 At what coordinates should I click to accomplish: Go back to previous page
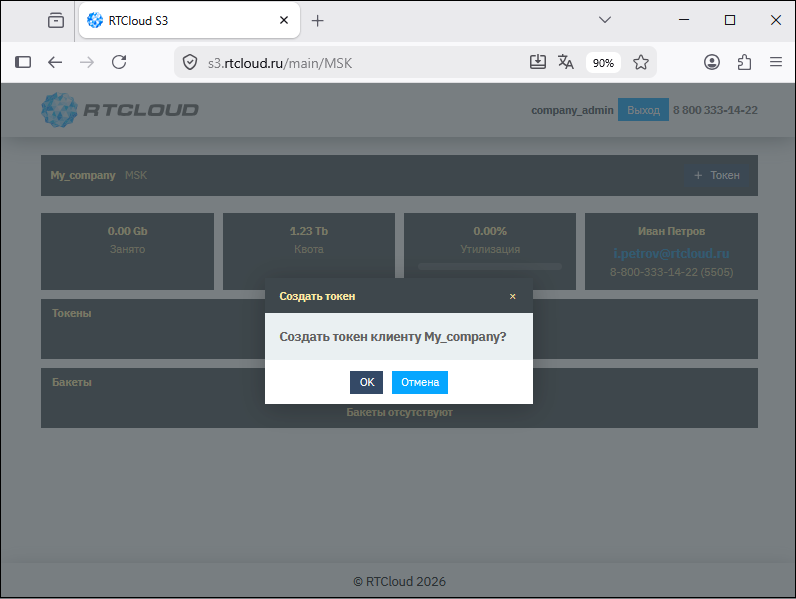click(x=55, y=62)
